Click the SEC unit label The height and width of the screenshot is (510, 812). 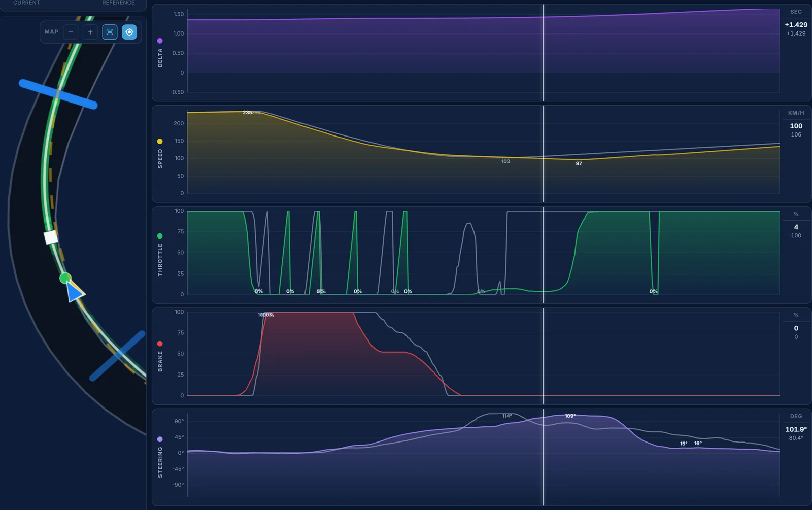pyautogui.click(x=796, y=12)
